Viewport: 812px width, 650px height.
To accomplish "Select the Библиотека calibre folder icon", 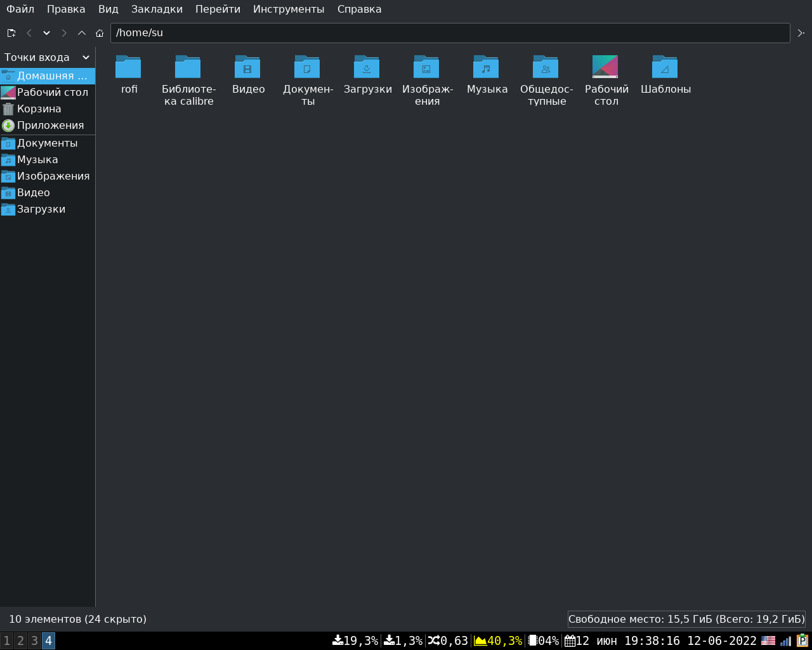I will tap(188, 67).
